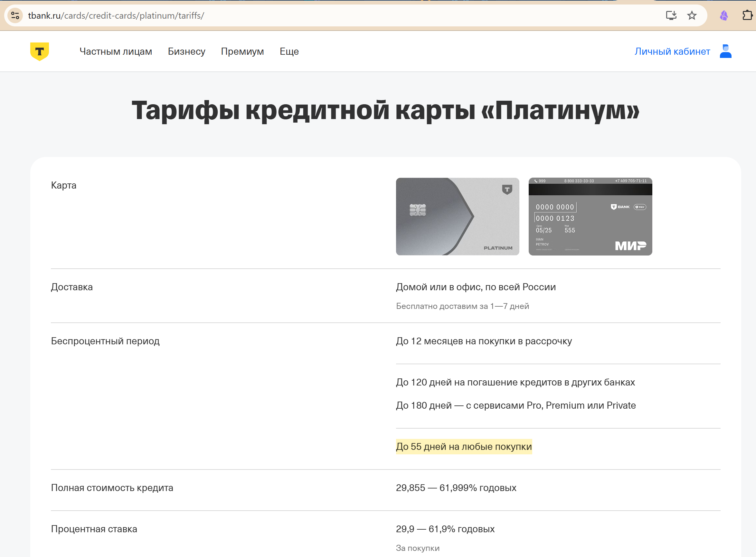Click the T shield logo on Platinum card

click(x=507, y=190)
